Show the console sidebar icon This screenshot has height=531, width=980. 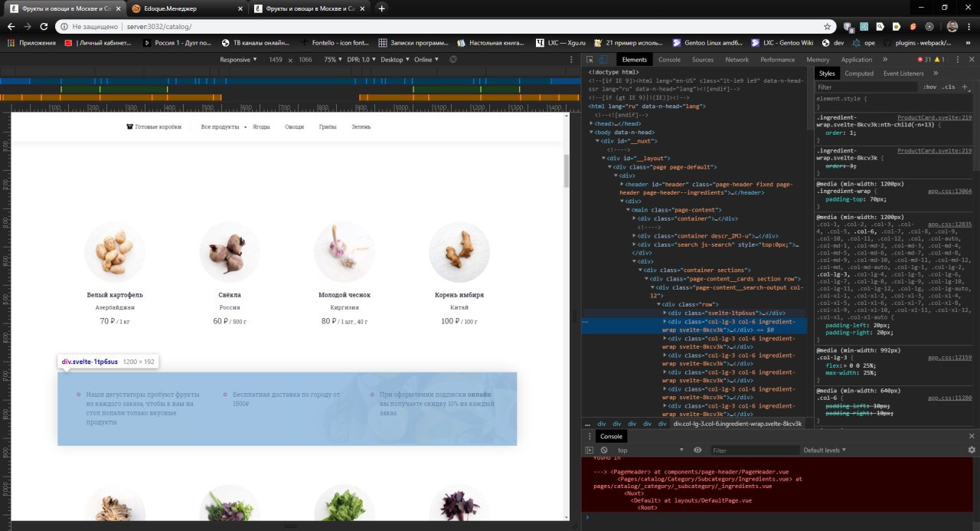pyautogui.click(x=589, y=451)
